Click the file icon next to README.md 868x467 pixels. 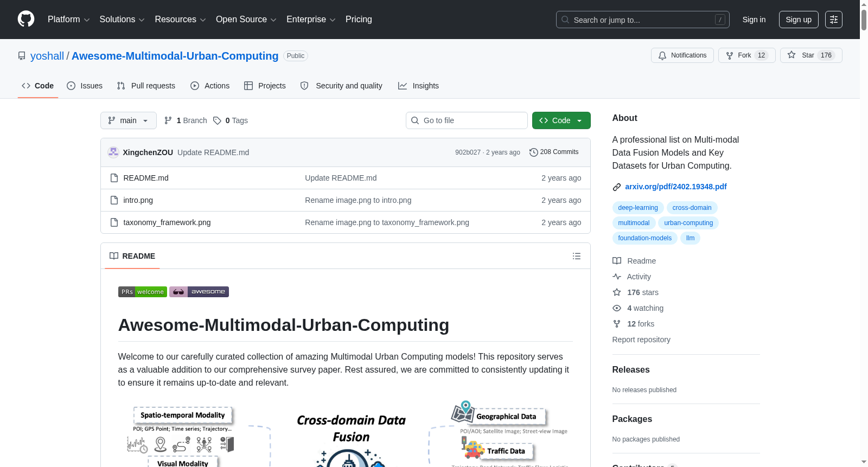[x=114, y=178]
